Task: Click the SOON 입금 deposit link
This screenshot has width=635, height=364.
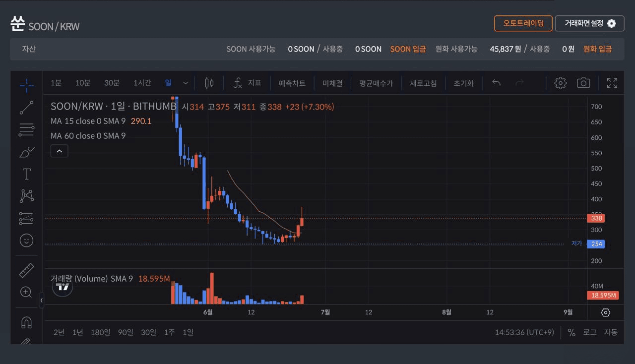Action: (x=408, y=49)
